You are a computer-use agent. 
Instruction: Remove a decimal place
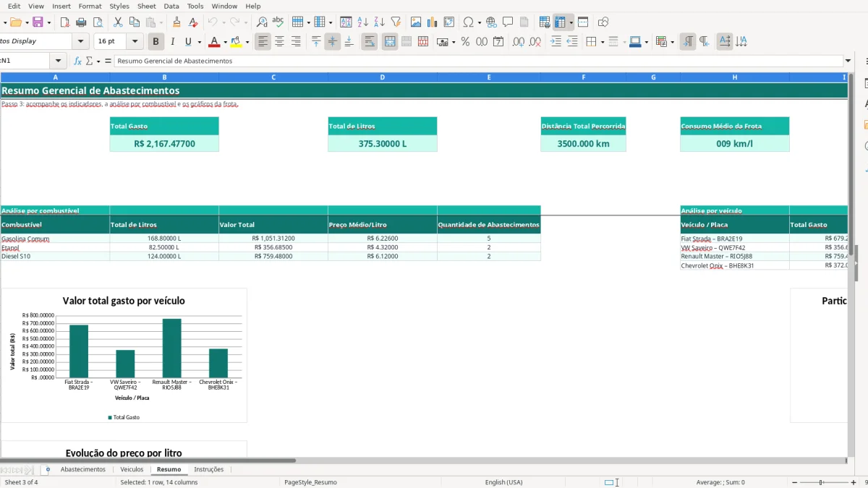tap(535, 42)
